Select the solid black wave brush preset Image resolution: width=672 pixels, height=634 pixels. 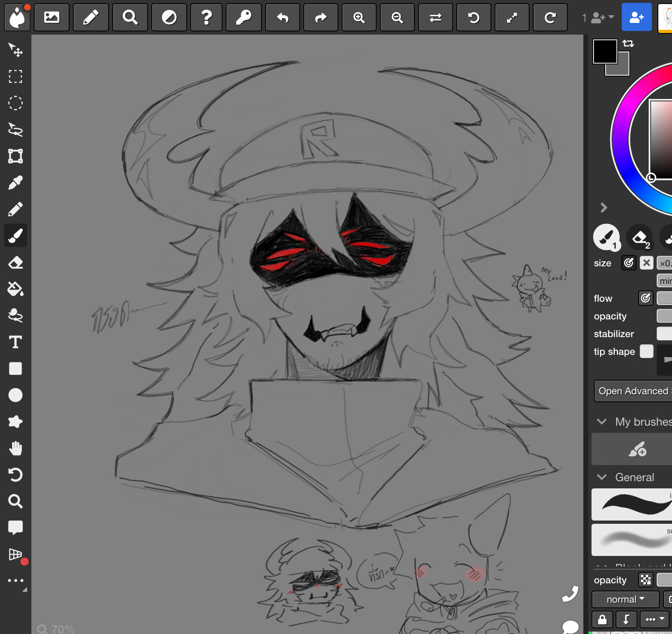[632, 504]
